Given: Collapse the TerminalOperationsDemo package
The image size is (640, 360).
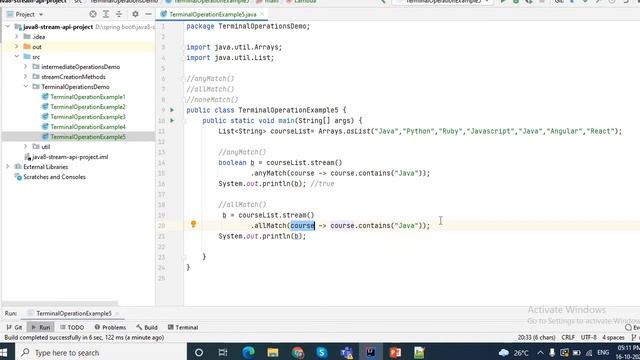Looking at the screenshot, I should (x=26, y=87).
